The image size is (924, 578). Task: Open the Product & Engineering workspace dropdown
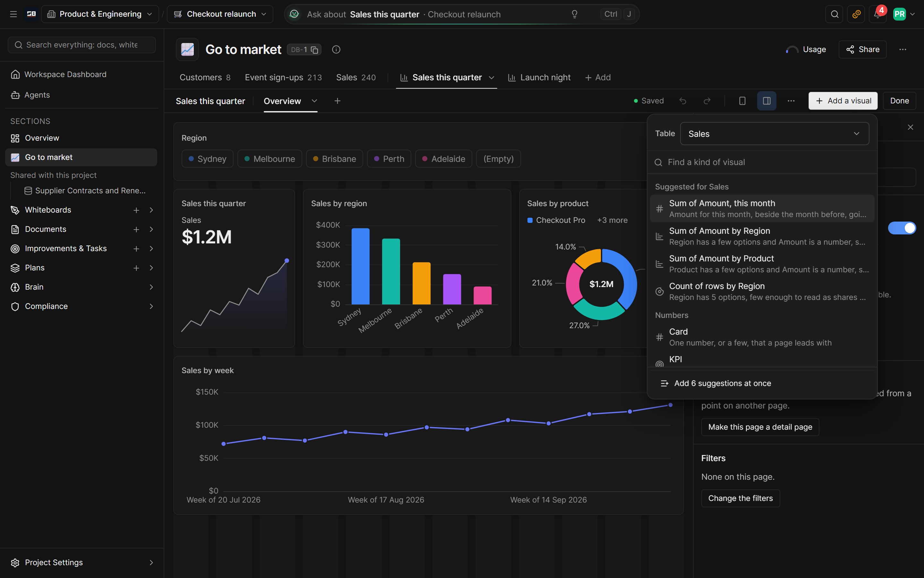click(100, 14)
